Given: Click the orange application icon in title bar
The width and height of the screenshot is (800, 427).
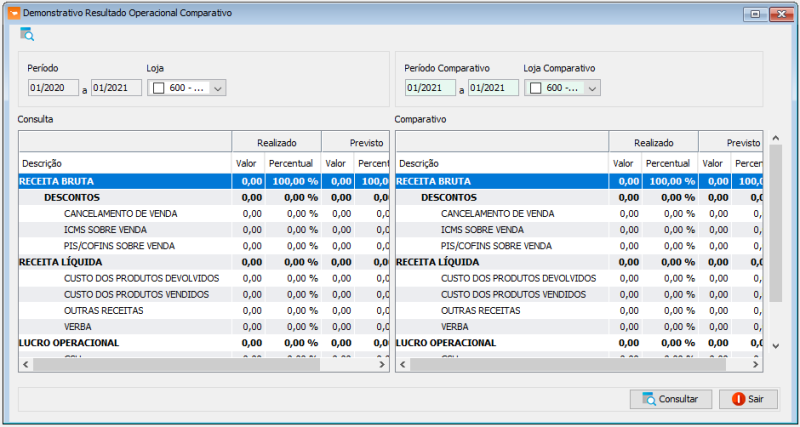Looking at the screenshot, I should pyautogui.click(x=14, y=13).
